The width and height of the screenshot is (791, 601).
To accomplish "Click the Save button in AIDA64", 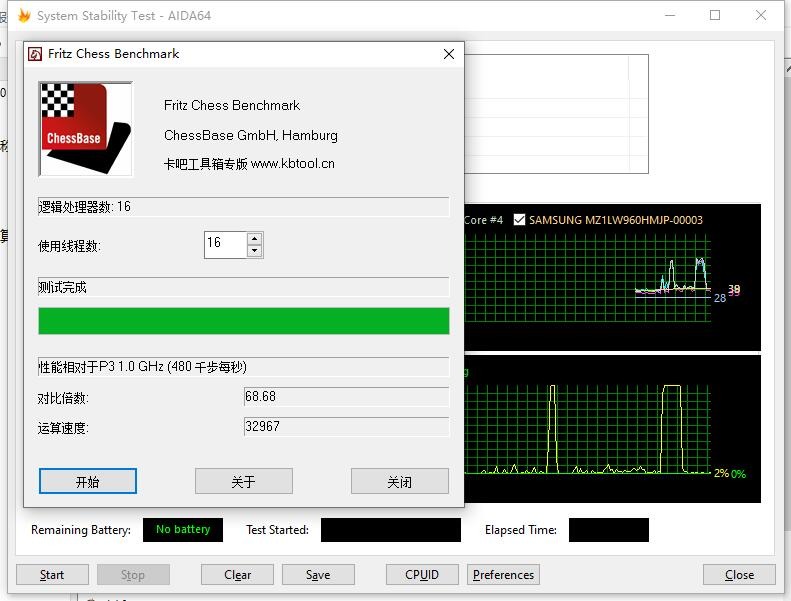I will pos(318,575).
